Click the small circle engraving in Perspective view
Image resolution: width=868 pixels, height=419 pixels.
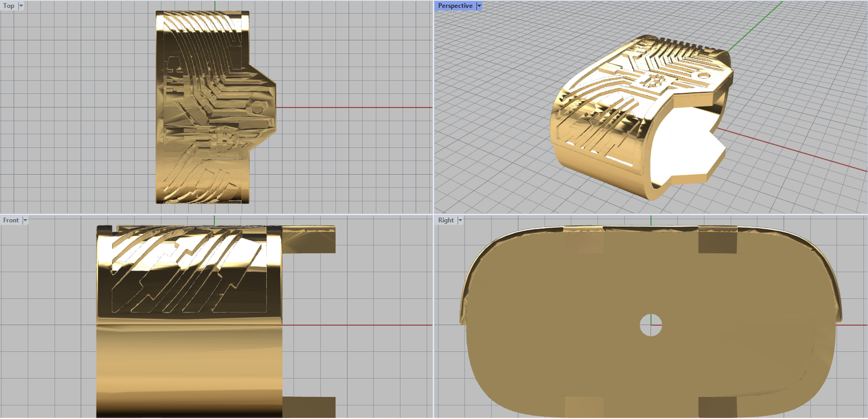point(703,75)
